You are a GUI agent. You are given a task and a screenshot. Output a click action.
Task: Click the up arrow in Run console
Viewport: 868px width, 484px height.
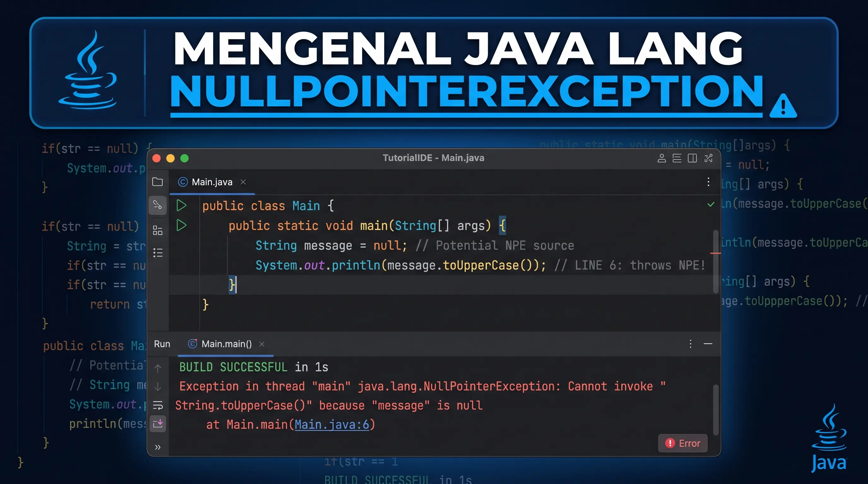(x=158, y=368)
